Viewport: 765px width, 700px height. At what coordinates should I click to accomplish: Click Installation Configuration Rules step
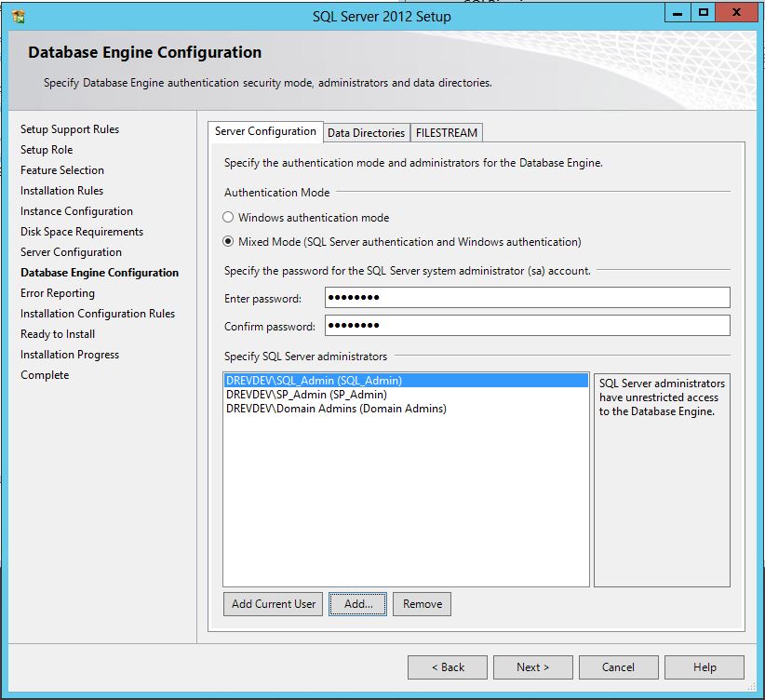pos(98,314)
